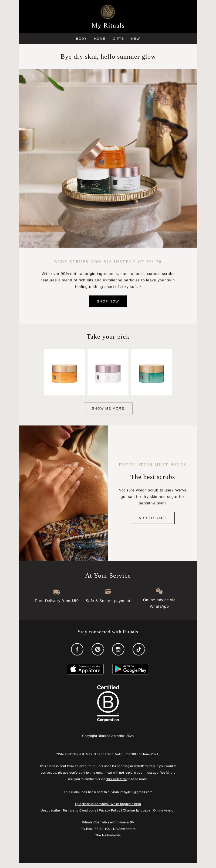Open the Privacy Policy link
The width and height of the screenshot is (216, 868).
[x=109, y=810]
